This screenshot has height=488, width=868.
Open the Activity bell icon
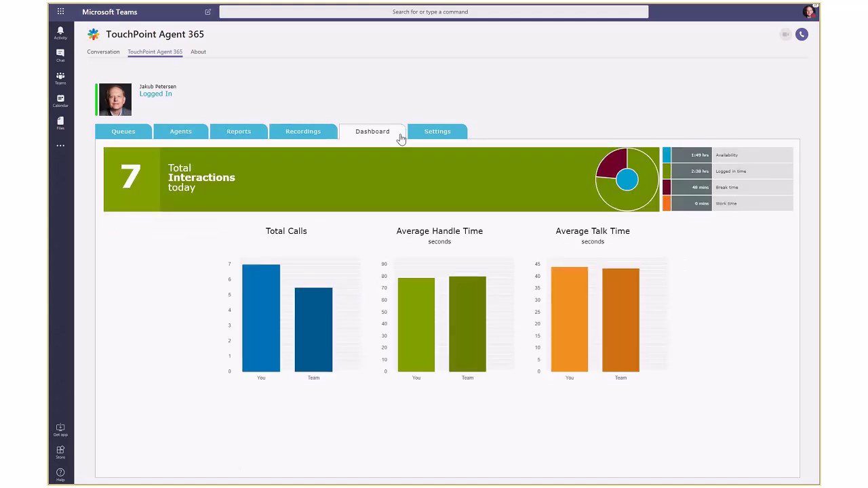click(x=60, y=33)
